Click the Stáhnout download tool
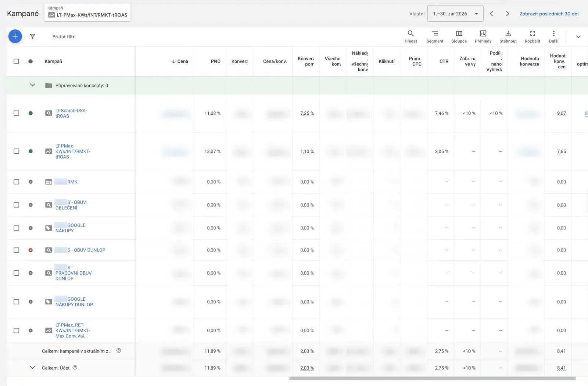This screenshot has width=588, height=386. [x=508, y=36]
